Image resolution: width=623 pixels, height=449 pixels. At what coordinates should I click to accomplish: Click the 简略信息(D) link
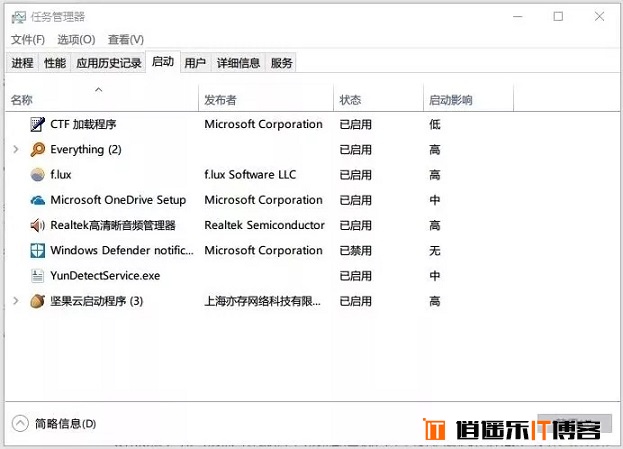tap(66, 424)
